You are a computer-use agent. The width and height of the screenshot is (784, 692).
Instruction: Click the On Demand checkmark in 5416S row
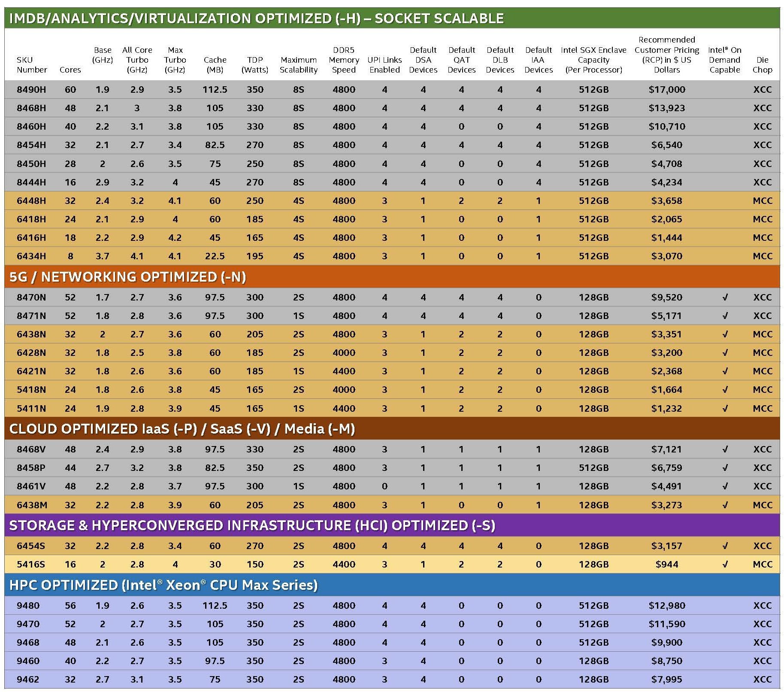(725, 564)
